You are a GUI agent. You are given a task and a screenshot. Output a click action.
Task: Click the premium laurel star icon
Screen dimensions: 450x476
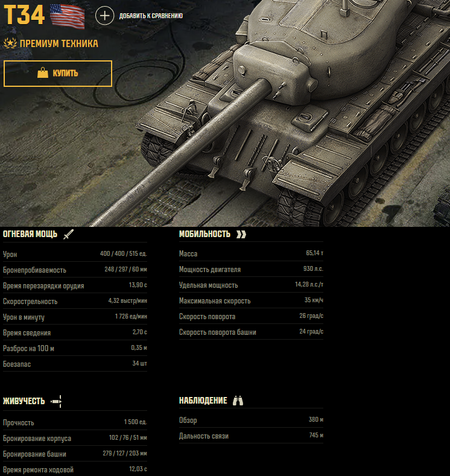pyautogui.click(x=10, y=43)
